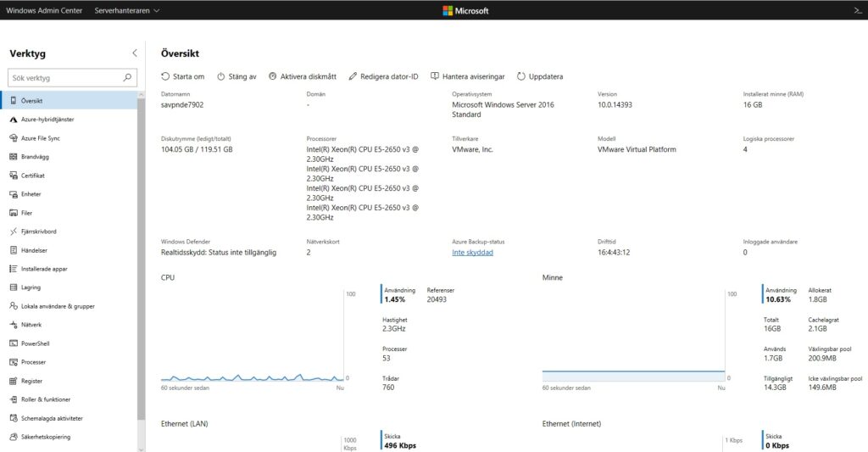
Task: Click the search magnifier icon in Sök verktyg
Action: coord(127,77)
